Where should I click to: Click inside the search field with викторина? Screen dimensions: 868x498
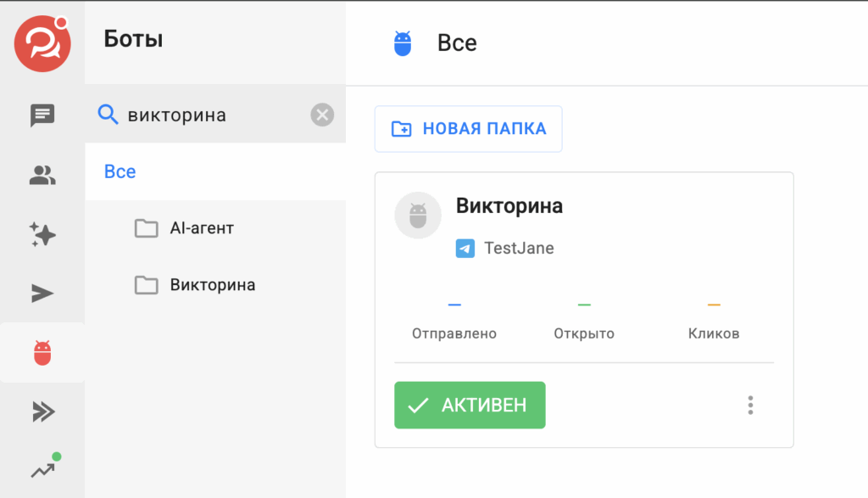click(212, 115)
